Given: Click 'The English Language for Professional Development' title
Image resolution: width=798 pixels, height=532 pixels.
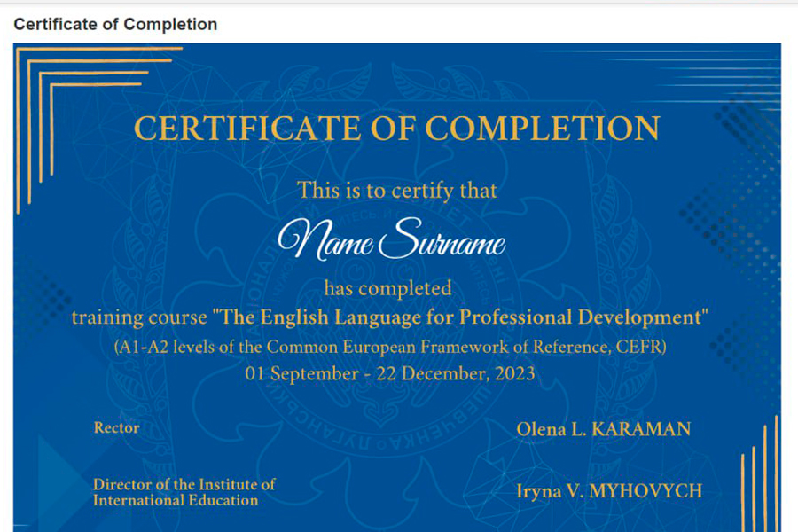Looking at the screenshot, I should point(460,317).
